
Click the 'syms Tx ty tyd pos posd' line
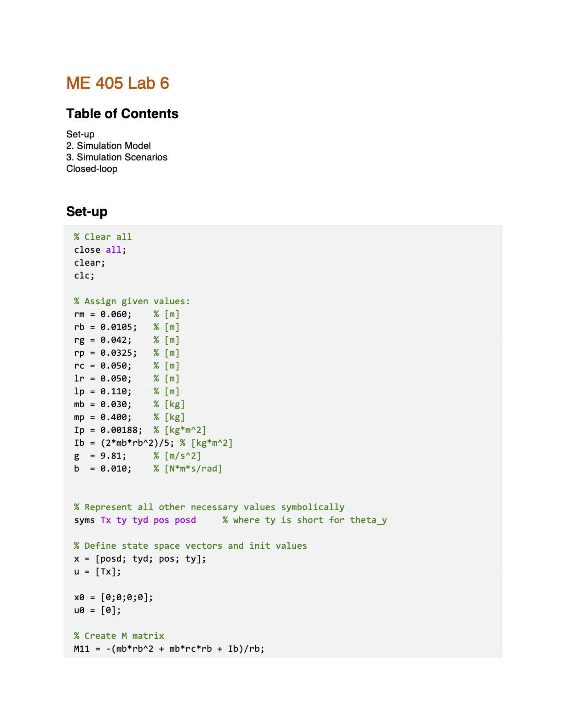pos(135,520)
